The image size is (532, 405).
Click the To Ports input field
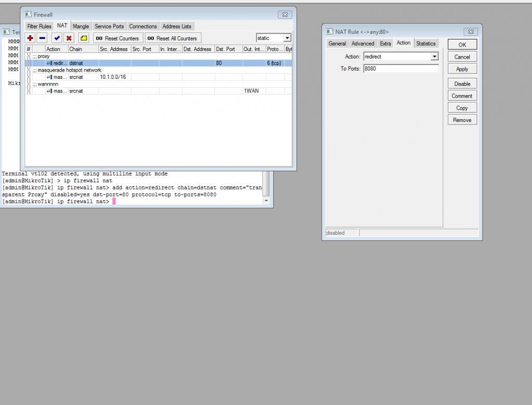401,69
